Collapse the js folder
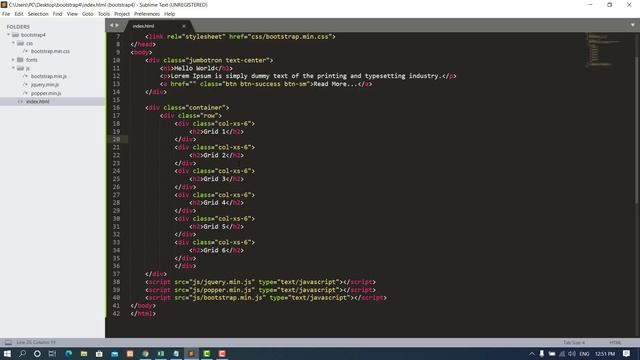The width and height of the screenshot is (640, 360). 13,68
